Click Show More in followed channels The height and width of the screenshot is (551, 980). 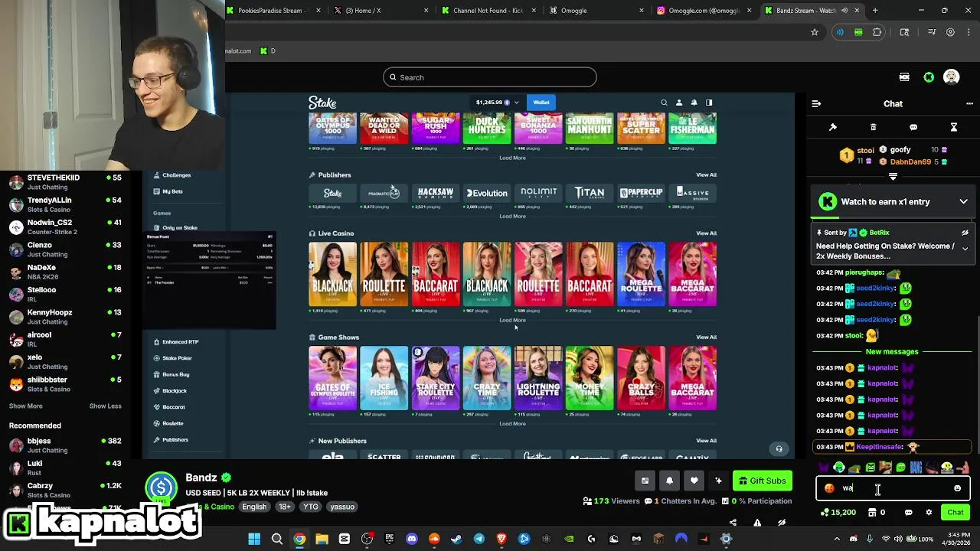tap(26, 406)
